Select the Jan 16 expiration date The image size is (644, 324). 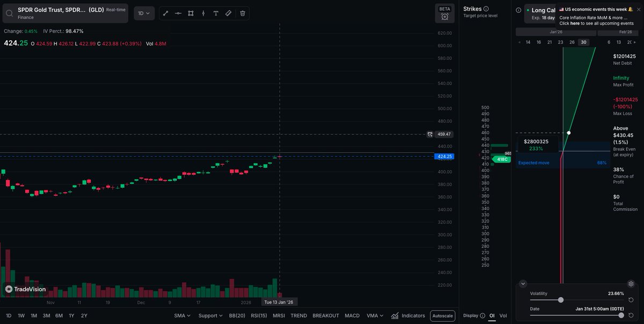point(539,42)
